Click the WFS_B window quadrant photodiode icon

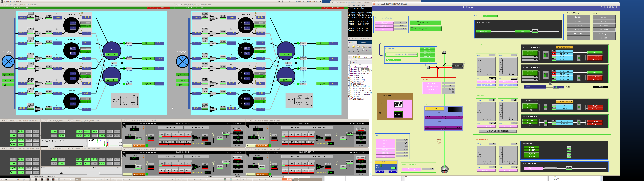pyautogui.click(x=182, y=61)
